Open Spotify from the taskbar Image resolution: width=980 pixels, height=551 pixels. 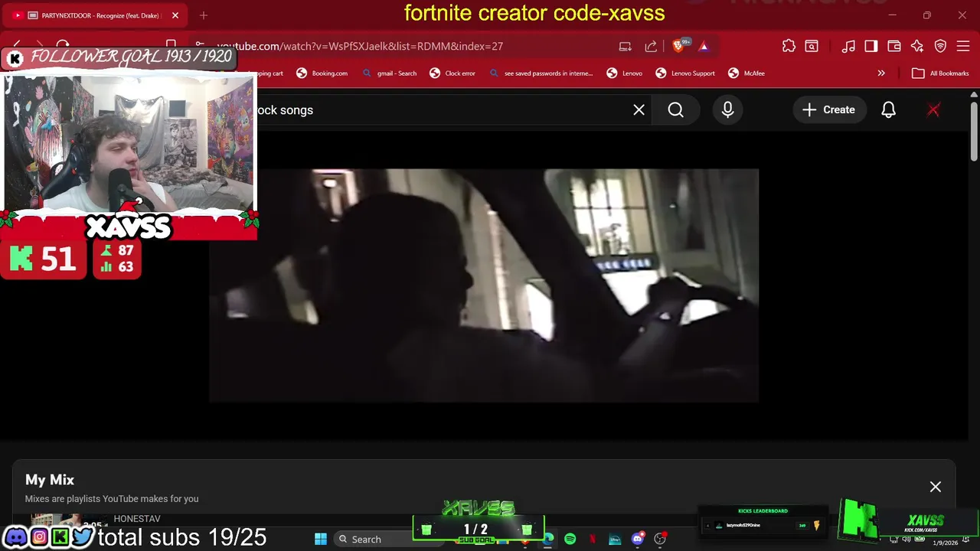(x=570, y=540)
